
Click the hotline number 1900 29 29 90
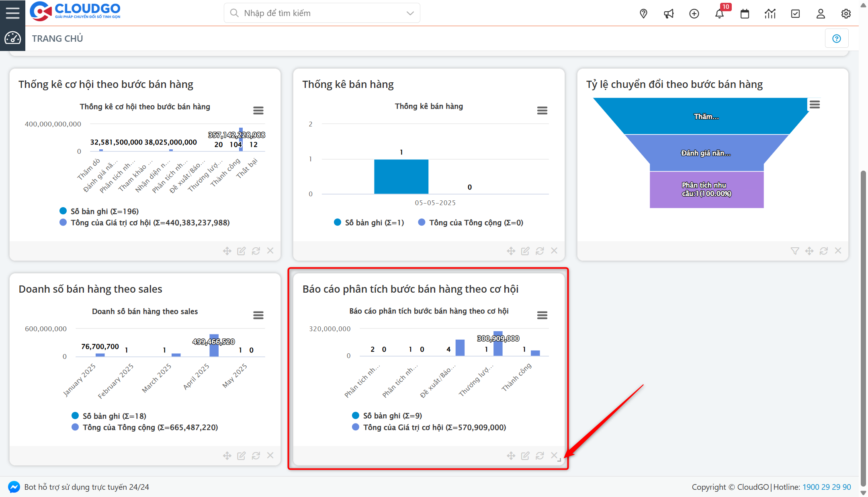coord(827,487)
